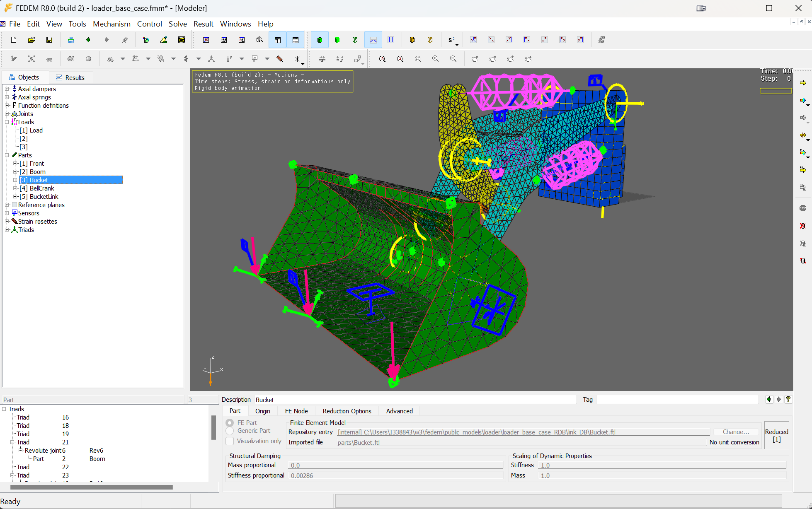Switch to the FE Node tab
This screenshot has height=509, width=812.
coord(296,411)
